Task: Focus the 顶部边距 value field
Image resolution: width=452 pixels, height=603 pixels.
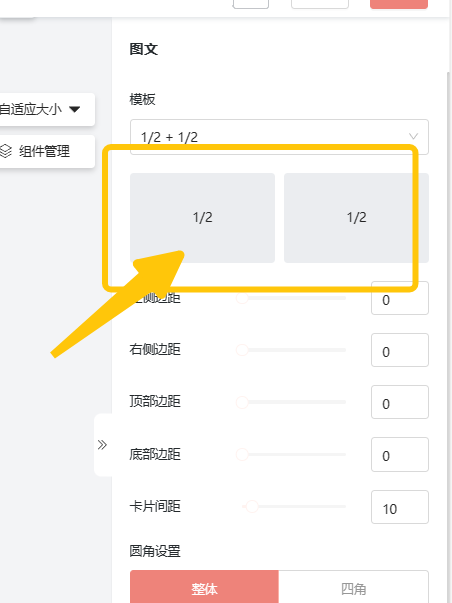Action: [x=400, y=402]
